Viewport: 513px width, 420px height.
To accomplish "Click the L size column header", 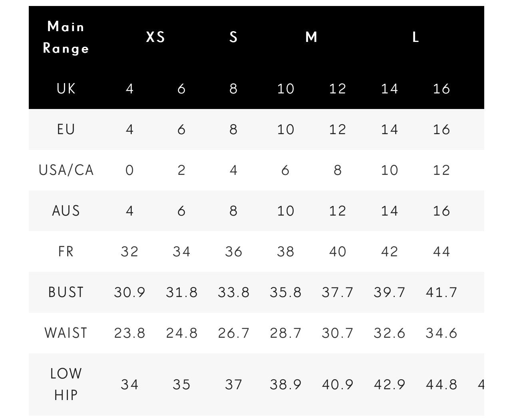I will pos(416,37).
